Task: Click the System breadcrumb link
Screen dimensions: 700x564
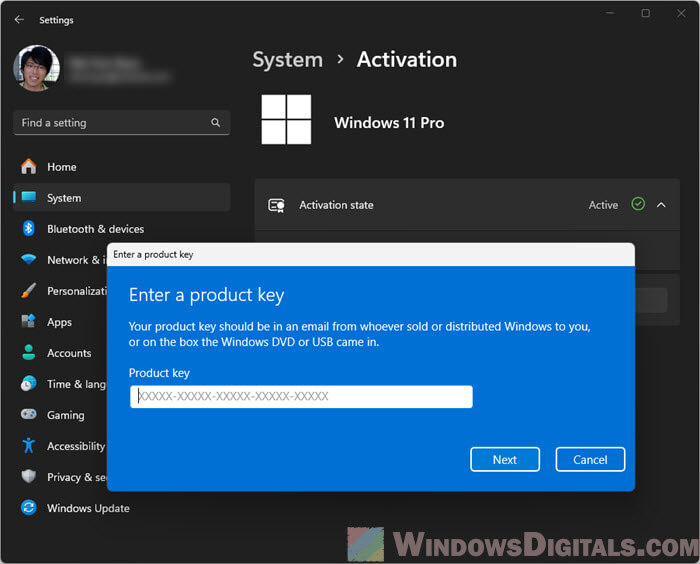Action: (288, 60)
